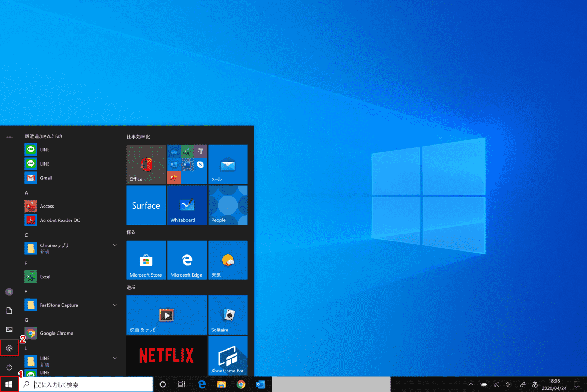Click the 遊ぶ group title

[131, 287]
